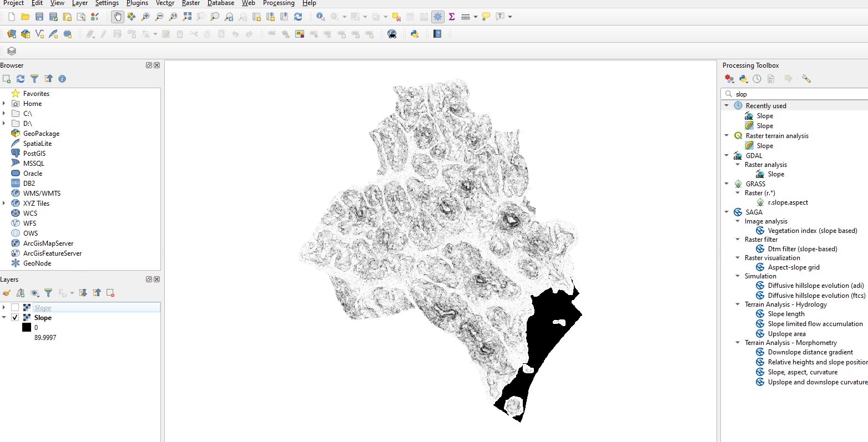Open the Python console icon
The width and height of the screenshot is (868, 442).
click(x=415, y=34)
